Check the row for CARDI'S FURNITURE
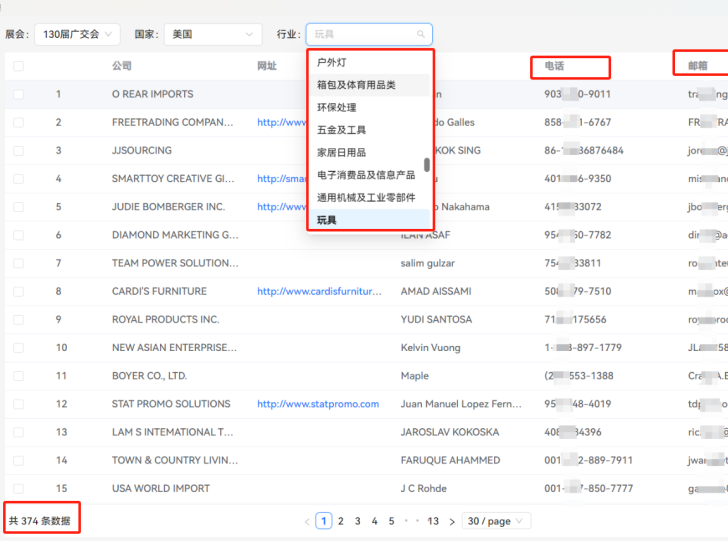The image size is (728, 542). pos(19,291)
